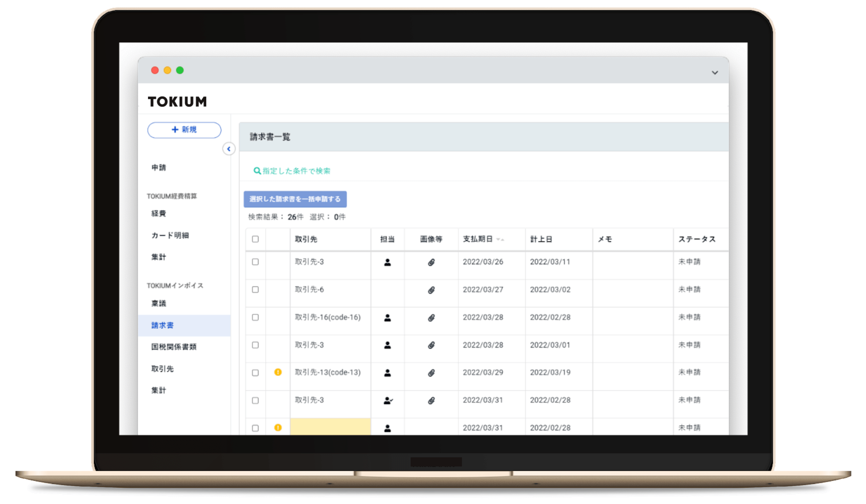Click the person icon in 取引先-13(code-13) row
This screenshot has width=866, height=504.
387,373
